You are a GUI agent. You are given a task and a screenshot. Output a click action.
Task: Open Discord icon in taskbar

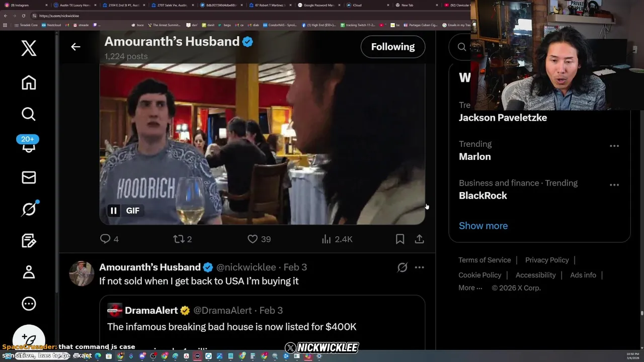(x=142, y=356)
